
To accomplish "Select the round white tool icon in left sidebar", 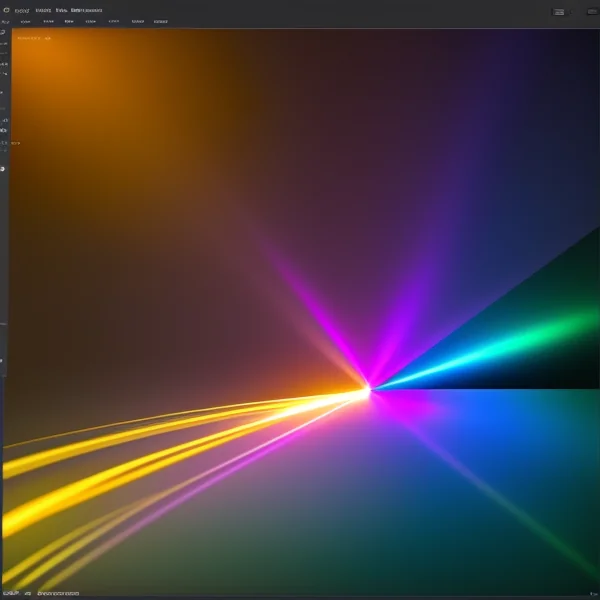I will pos(2,169).
